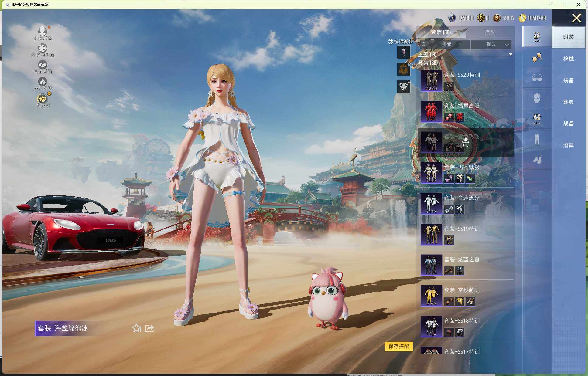Click the 快捷换装 help label

400,42
